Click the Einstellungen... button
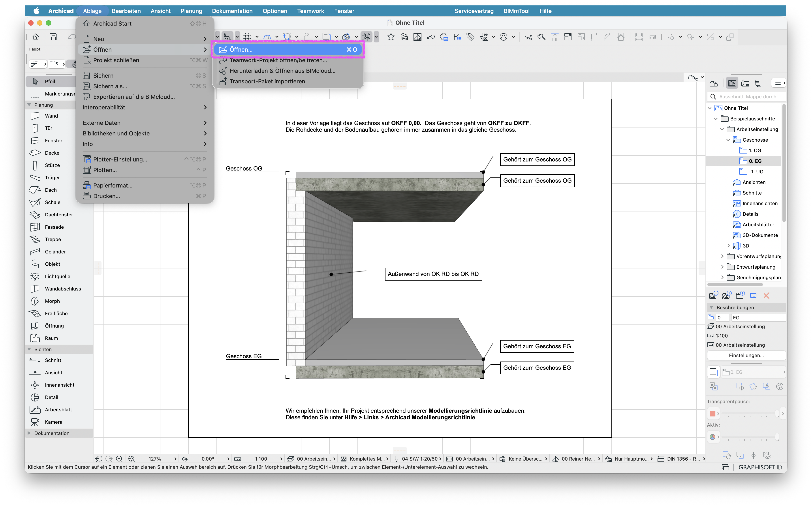This screenshot has height=506, width=812. point(746,356)
